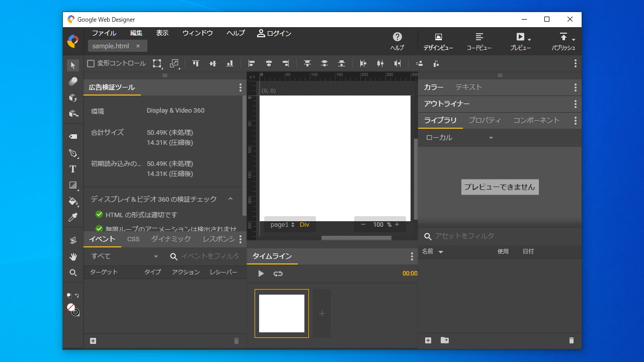Align left edges of selection

[x=252, y=63]
